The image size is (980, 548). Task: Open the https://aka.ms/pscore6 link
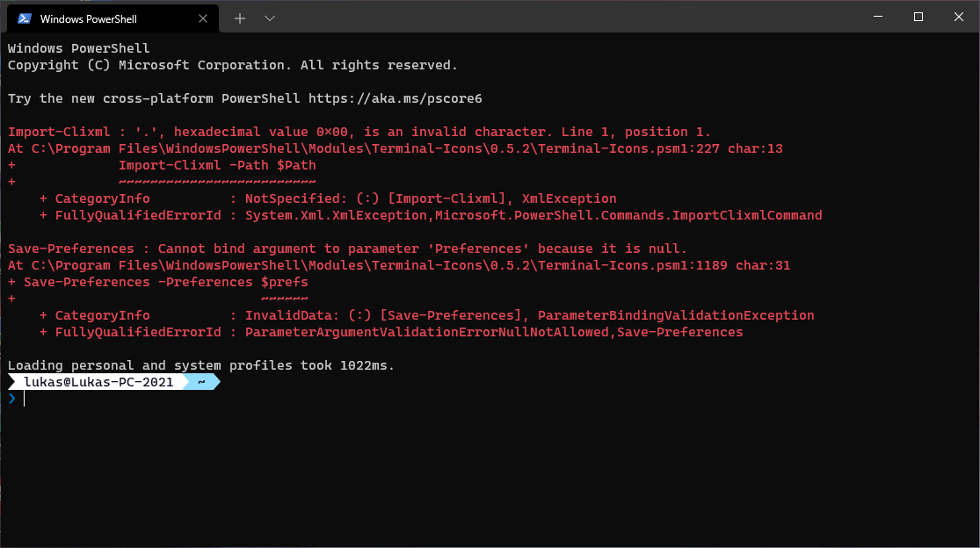tap(393, 97)
